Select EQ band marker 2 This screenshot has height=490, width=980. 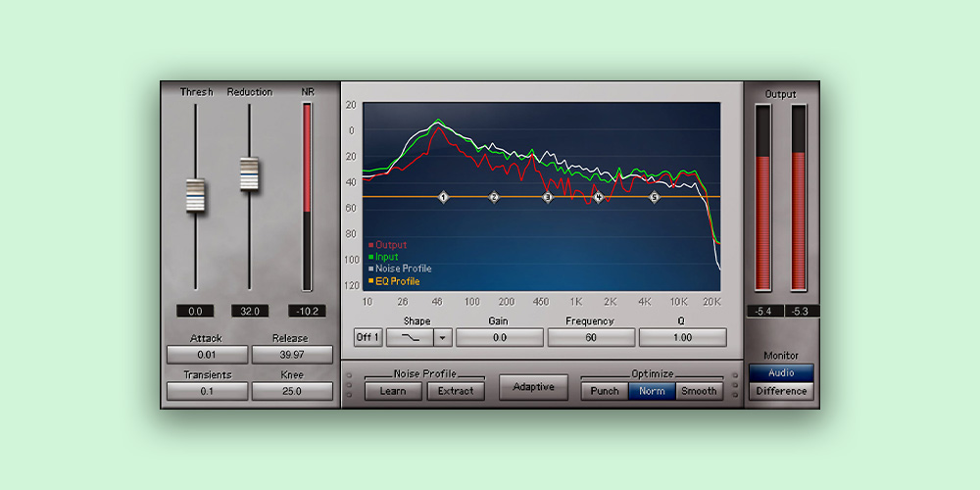(494, 197)
